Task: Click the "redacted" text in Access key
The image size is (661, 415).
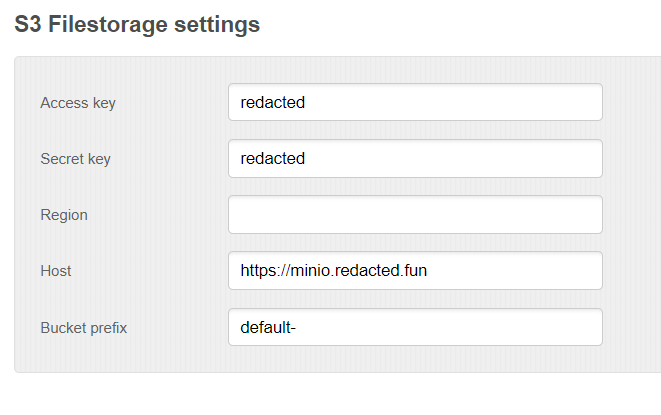Action: pyautogui.click(x=272, y=102)
